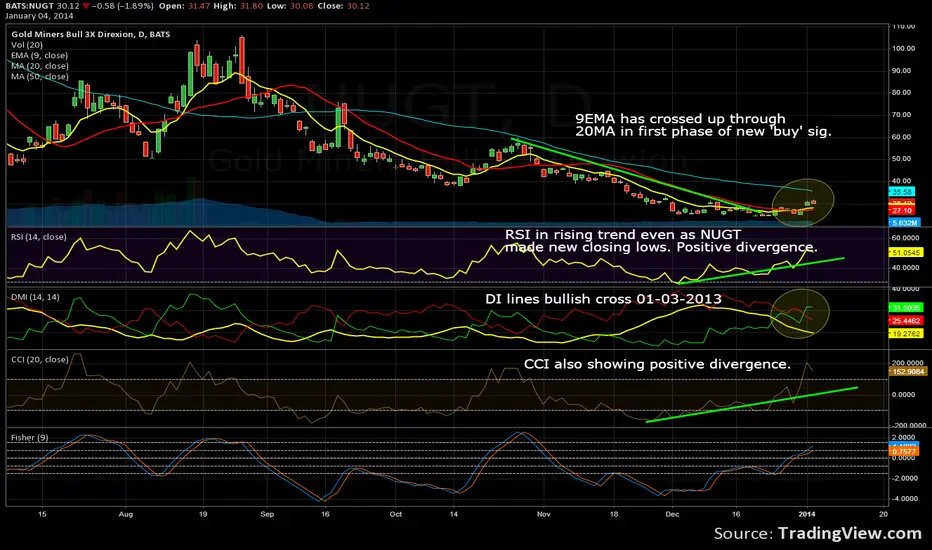Screen dimensions: 932x550
Task: Click the MA (50, close) indicator legend
Action: click(39, 77)
